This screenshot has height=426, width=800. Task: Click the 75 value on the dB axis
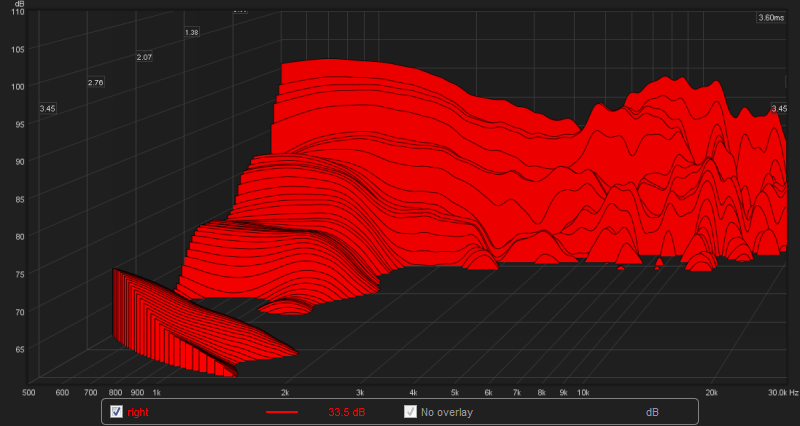(19, 273)
